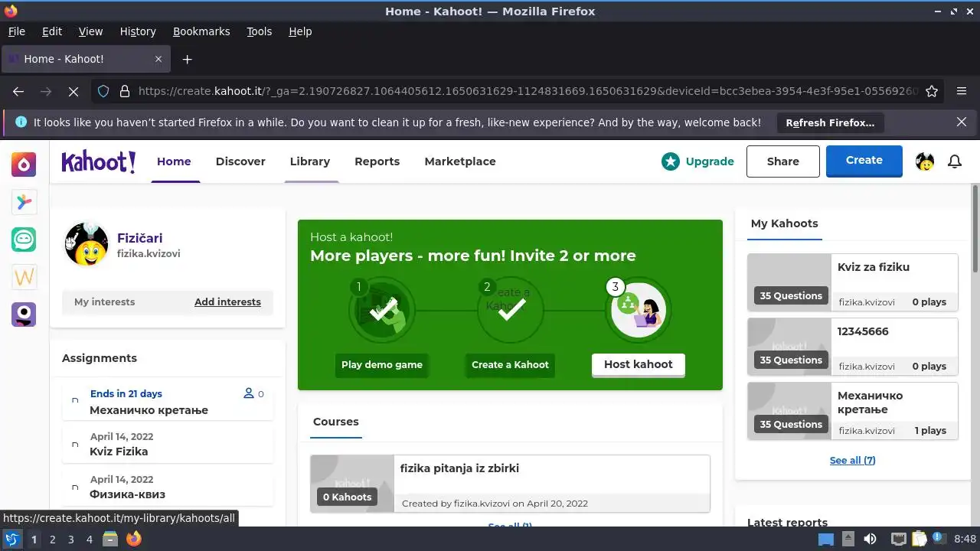Open the History menu
980x551 pixels.
click(138, 31)
